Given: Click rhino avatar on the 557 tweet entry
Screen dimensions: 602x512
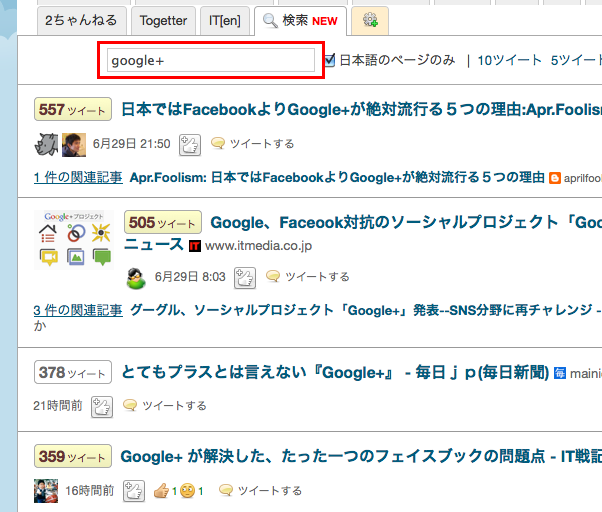Looking at the screenshot, I should [x=46, y=145].
